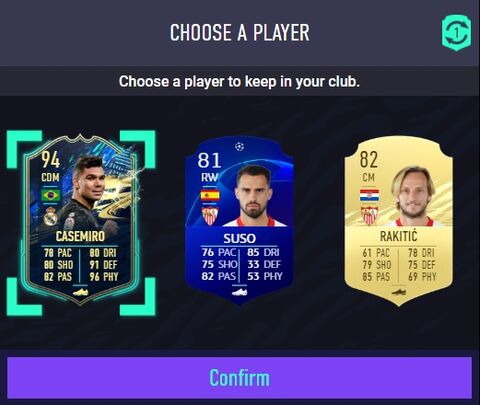Click the boot icon on Rakitić's card
This screenshot has height=405, width=480.
pyautogui.click(x=399, y=292)
